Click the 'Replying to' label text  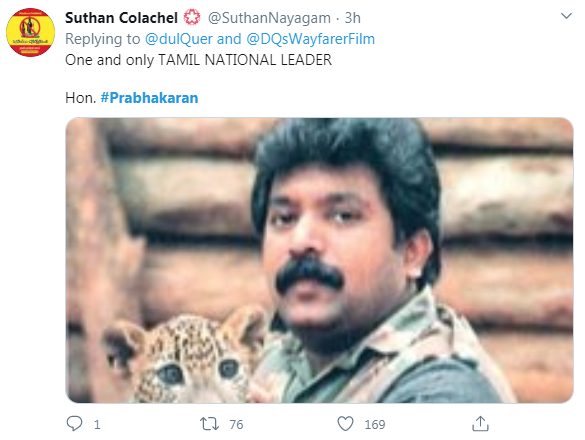click(x=103, y=39)
